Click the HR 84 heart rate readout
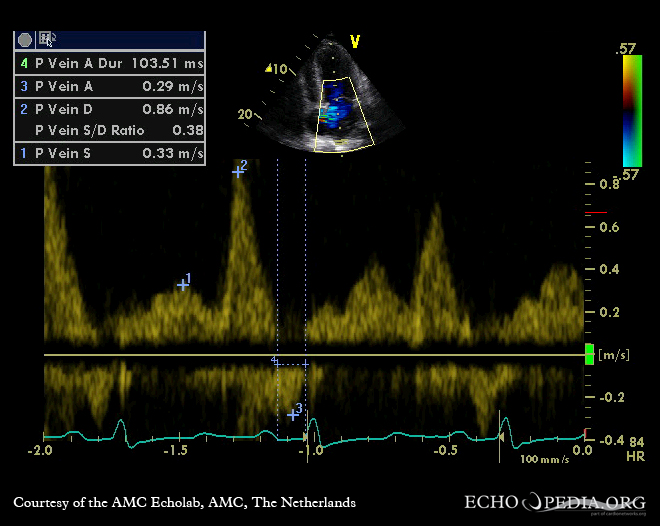Viewport: 660px width, 526px height. tap(607, 447)
